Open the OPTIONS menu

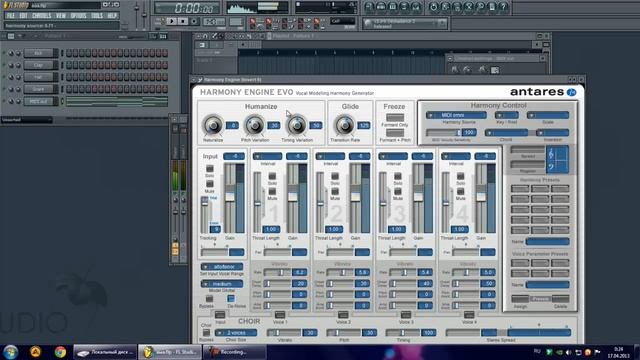78,16
